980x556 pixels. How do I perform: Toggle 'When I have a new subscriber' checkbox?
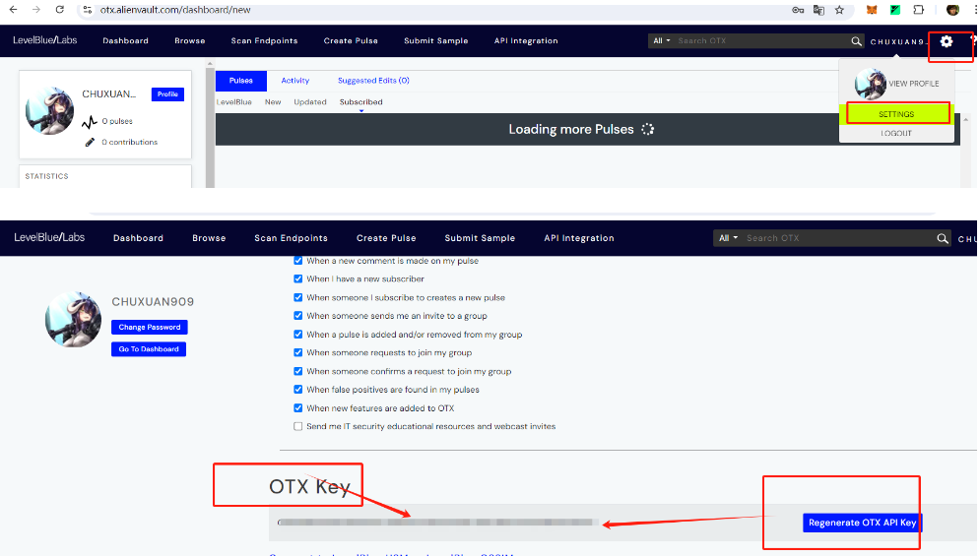coord(298,278)
